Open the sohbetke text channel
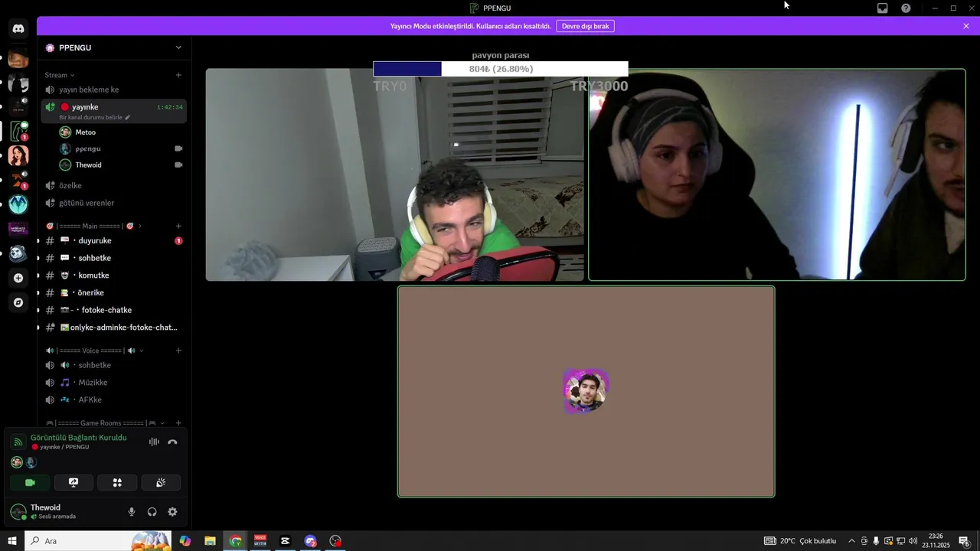Image resolution: width=980 pixels, height=551 pixels. click(113, 258)
